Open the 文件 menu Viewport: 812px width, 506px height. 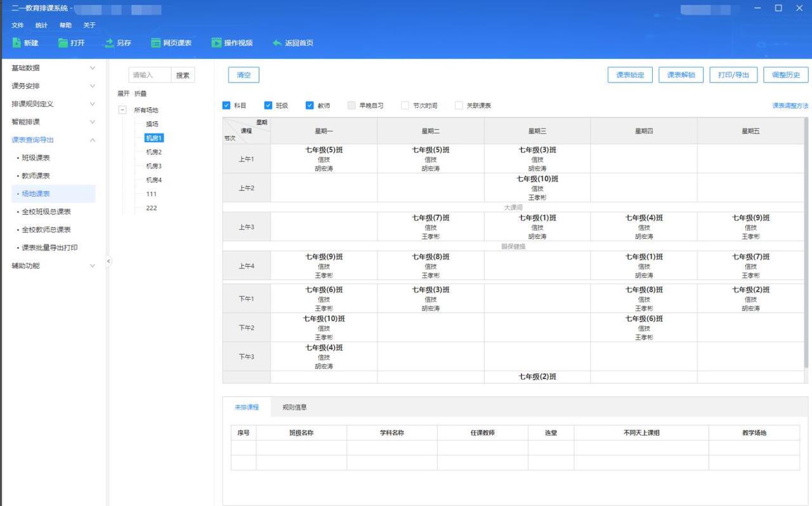tap(18, 25)
